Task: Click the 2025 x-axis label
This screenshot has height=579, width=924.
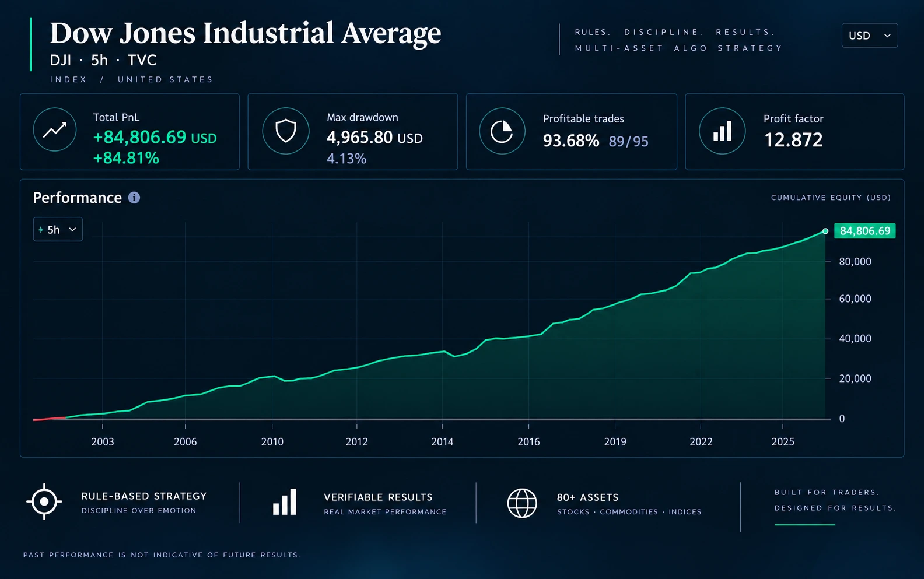Action: point(783,442)
